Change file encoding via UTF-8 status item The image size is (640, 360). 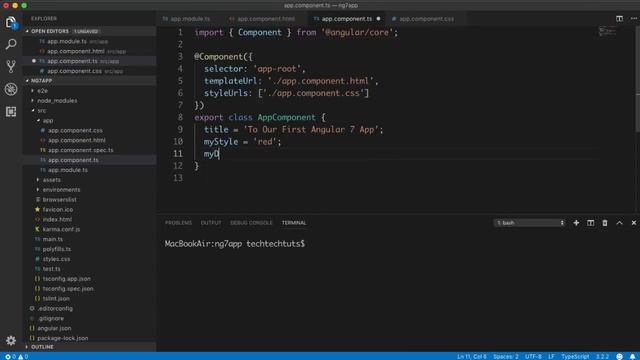pyautogui.click(x=533, y=357)
